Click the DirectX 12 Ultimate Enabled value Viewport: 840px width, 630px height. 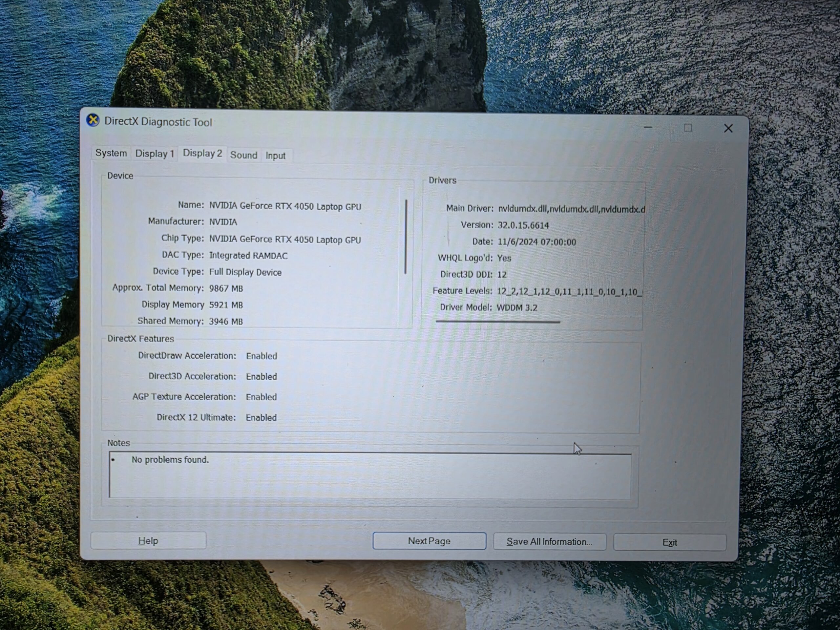261,417
